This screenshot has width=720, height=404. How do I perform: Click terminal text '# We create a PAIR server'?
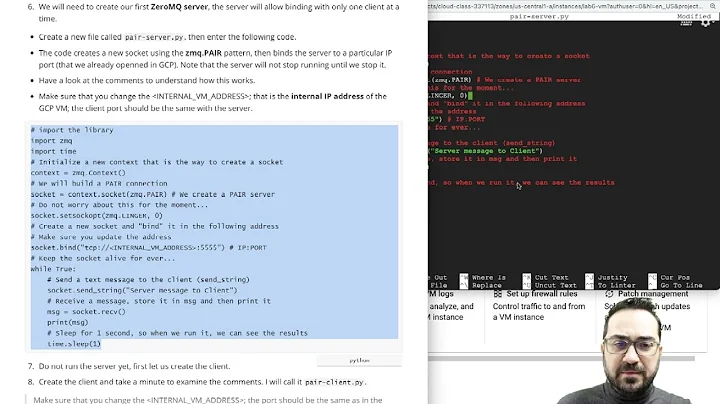pos(529,80)
